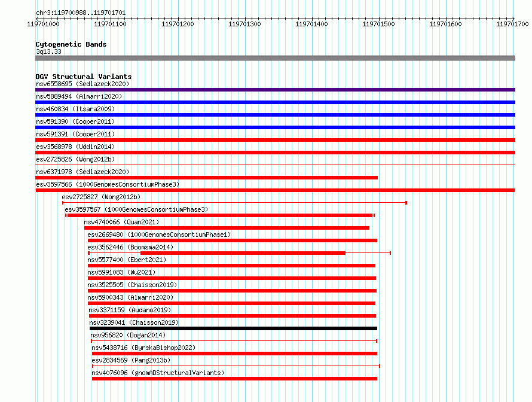
Task: Select nsv5900343 (Almarri2020) label
Action: [x=130, y=297]
